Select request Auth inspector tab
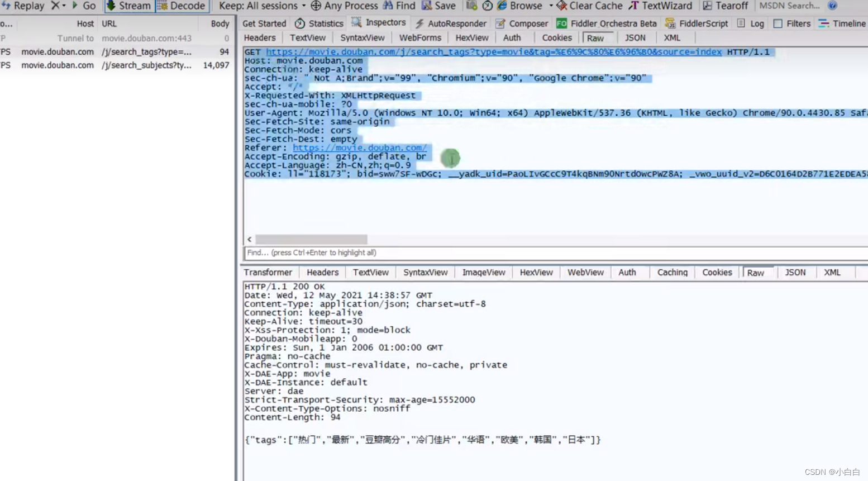 tap(512, 37)
